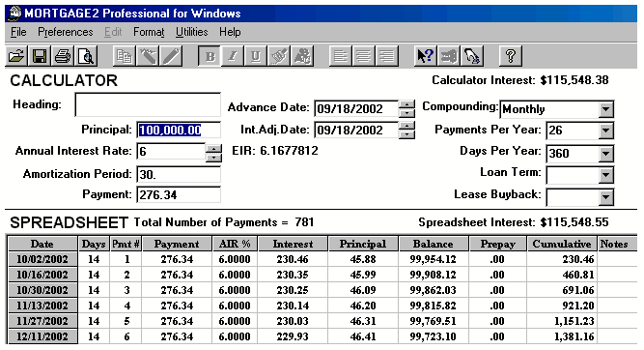Select the align left toolbar icon
The height and width of the screenshot is (350, 644).
(x=341, y=56)
